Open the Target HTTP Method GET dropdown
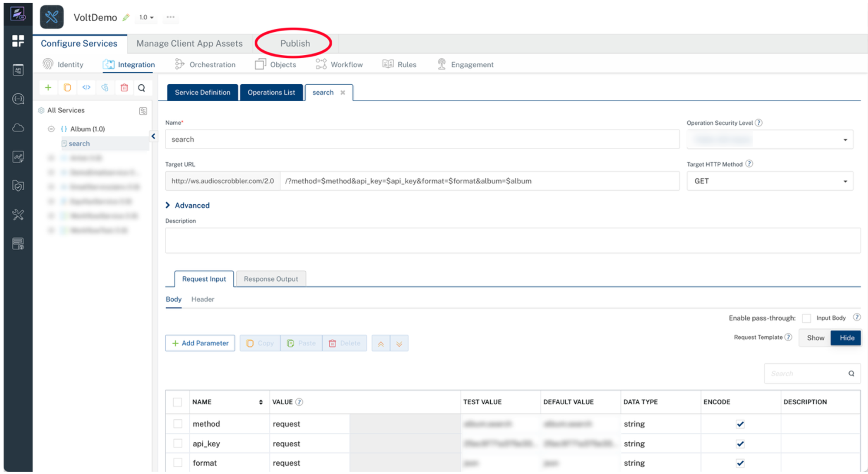Image resolution: width=868 pixels, height=474 pixels. [769, 181]
